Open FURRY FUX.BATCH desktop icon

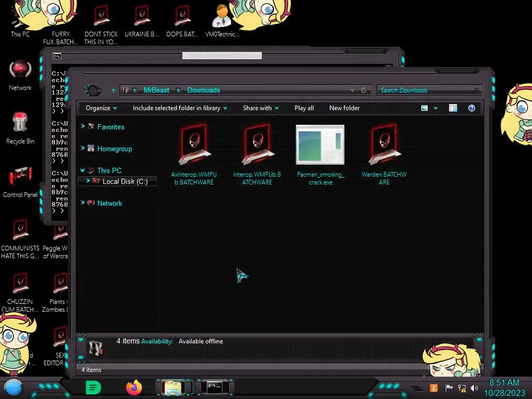60,24
